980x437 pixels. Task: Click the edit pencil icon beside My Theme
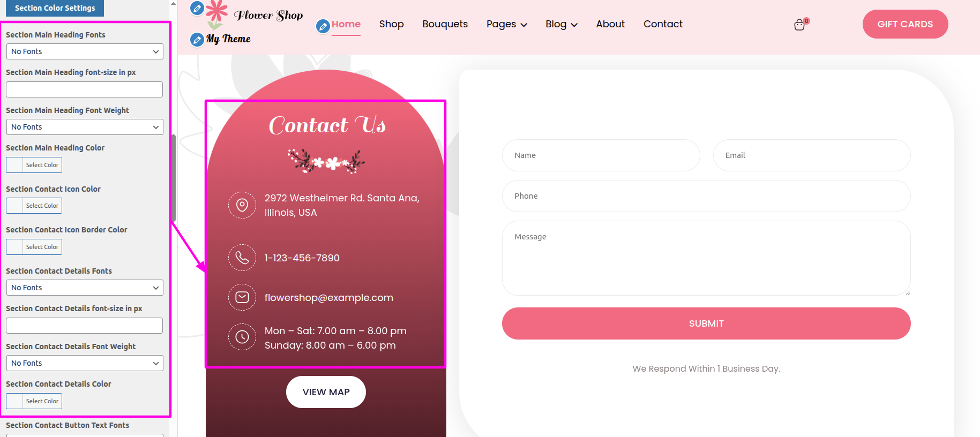[197, 40]
